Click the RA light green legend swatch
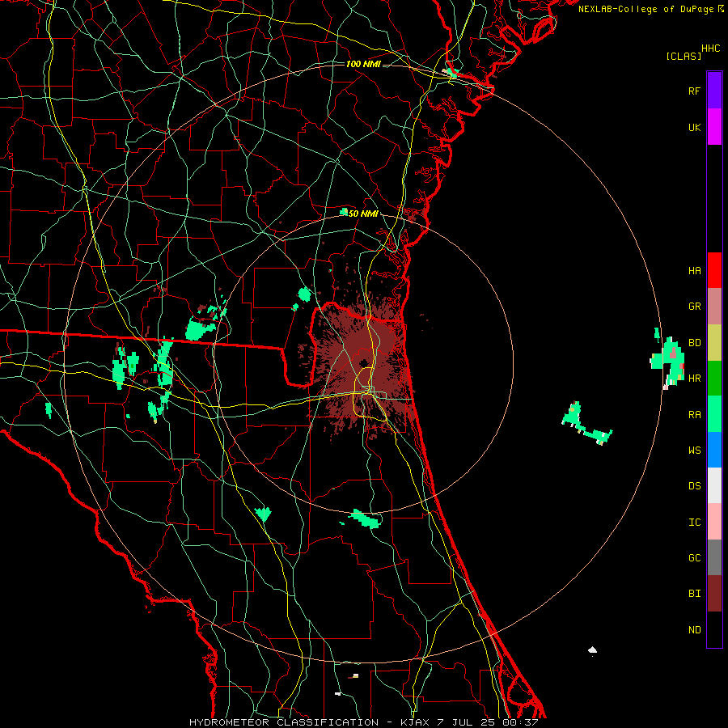The image size is (728, 728). pos(714,414)
